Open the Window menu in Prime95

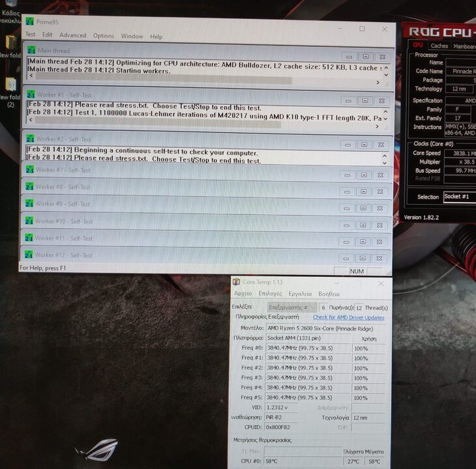point(132,36)
